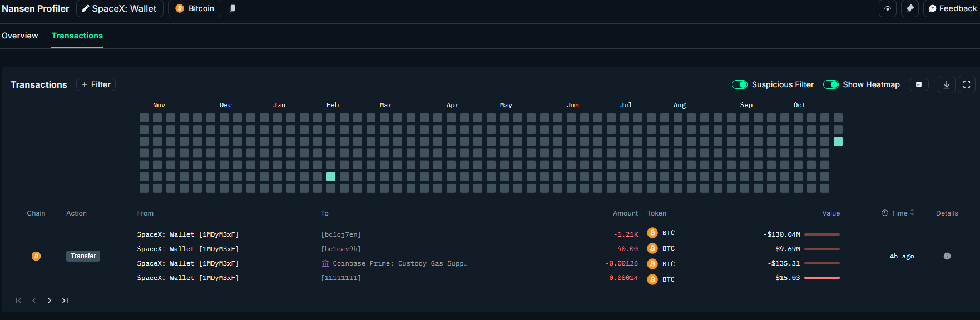980x320 pixels.
Task: Expand transactions panel to fullscreen
Action: tap(966, 84)
